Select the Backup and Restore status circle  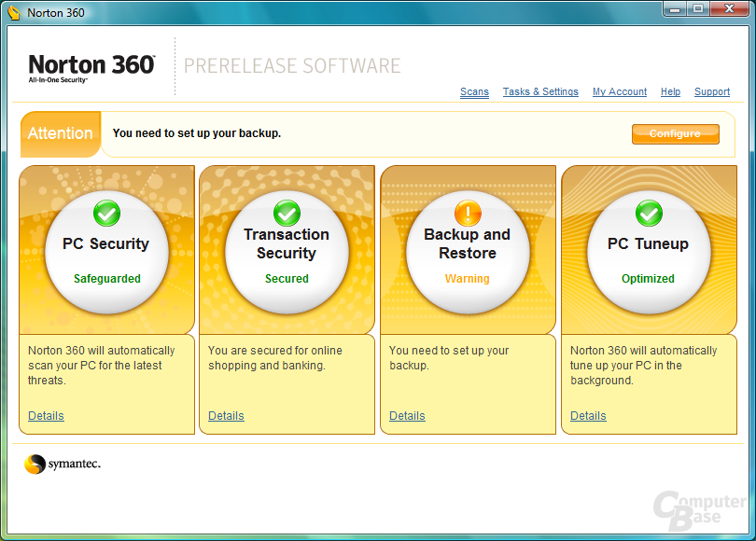(468, 252)
